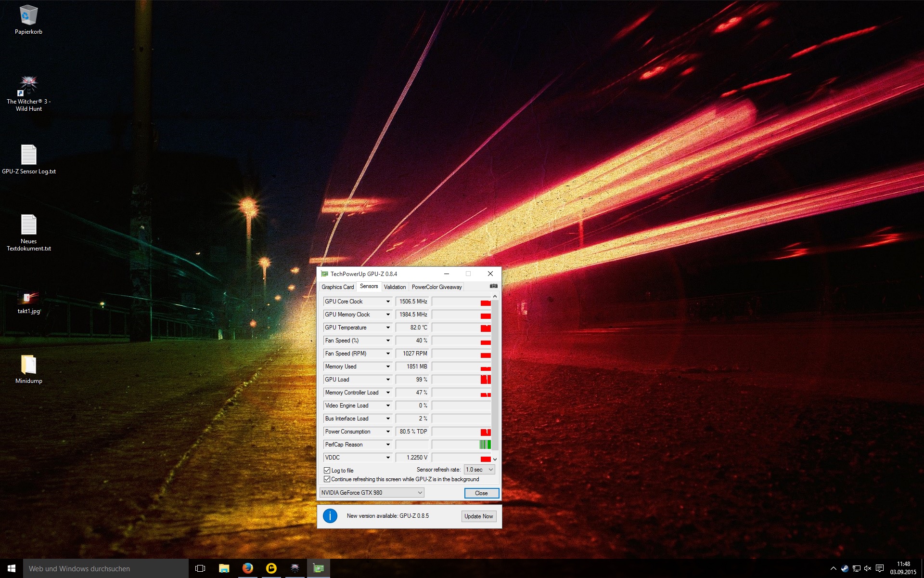
Task: Switch to the Graphics Card tab
Action: click(337, 287)
